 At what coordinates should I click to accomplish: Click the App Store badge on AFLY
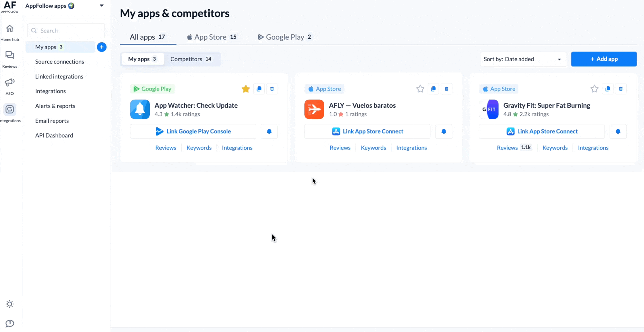324,89
